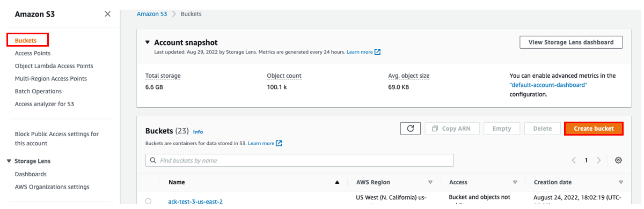Click the Find buckets by name field
Image resolution: width=644 pixels, height=209 pixels.
pyautogui.click(x=299, y=160)
